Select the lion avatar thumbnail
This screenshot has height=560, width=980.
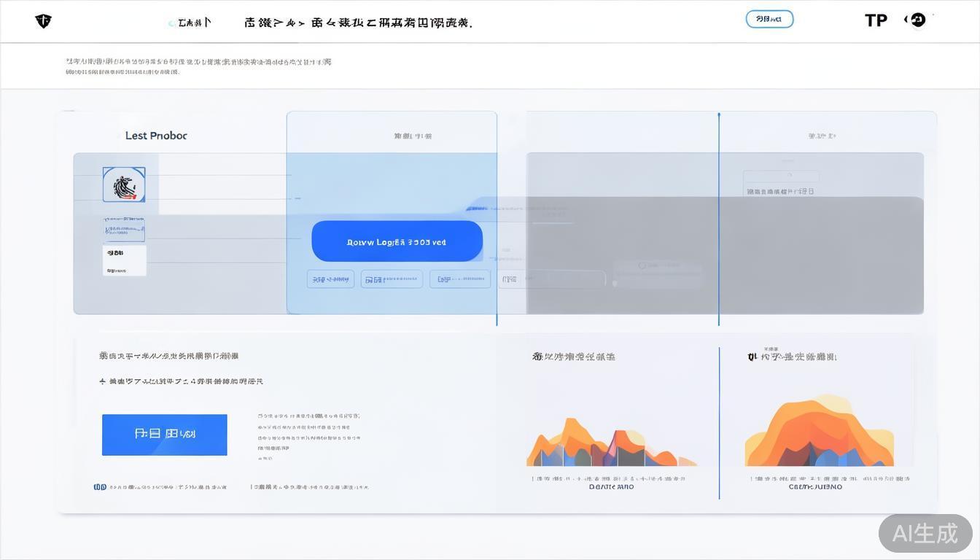click(x=124, y=184)
